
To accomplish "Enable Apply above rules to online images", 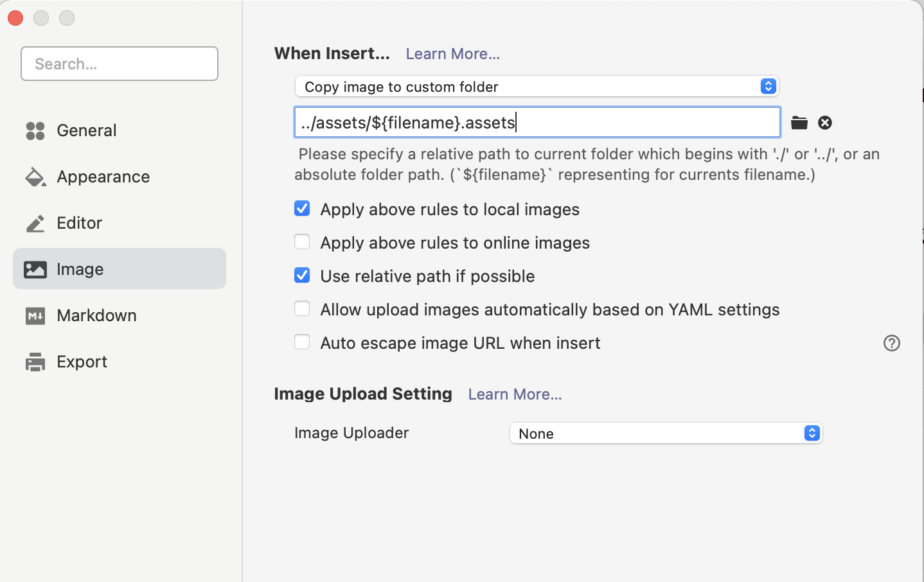I will [302, 242].
